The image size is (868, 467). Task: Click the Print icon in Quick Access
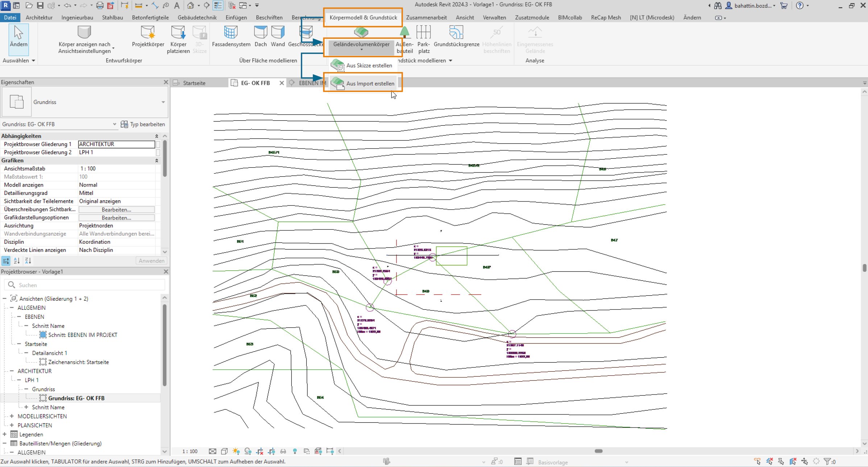100,5
